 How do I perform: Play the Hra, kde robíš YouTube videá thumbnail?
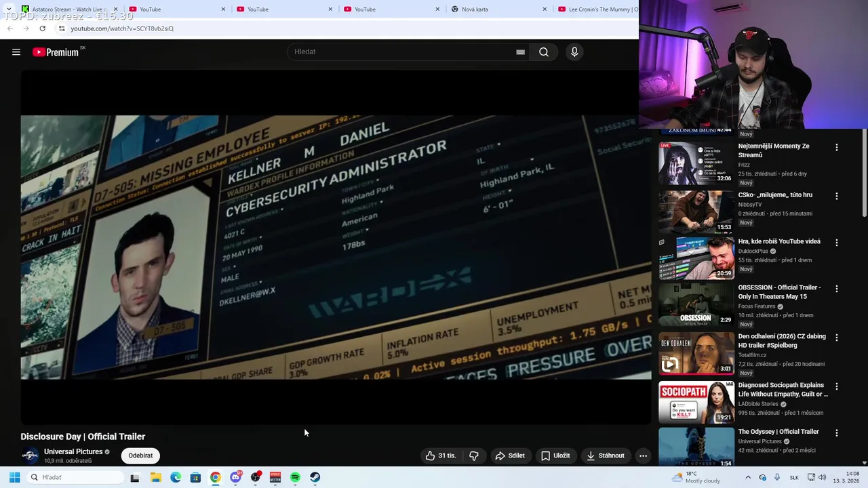pos(696,258)
